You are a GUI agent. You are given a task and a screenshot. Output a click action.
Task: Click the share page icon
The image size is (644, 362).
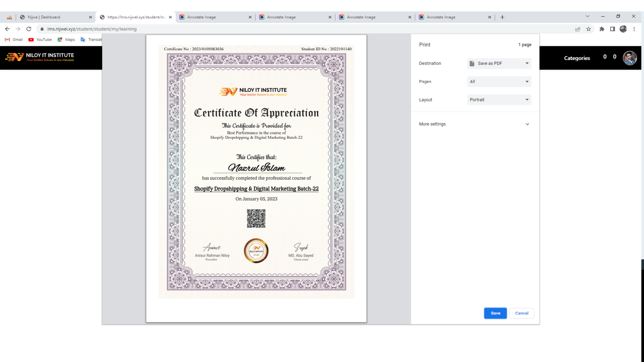pyautogui.click(x=578, y=29)
